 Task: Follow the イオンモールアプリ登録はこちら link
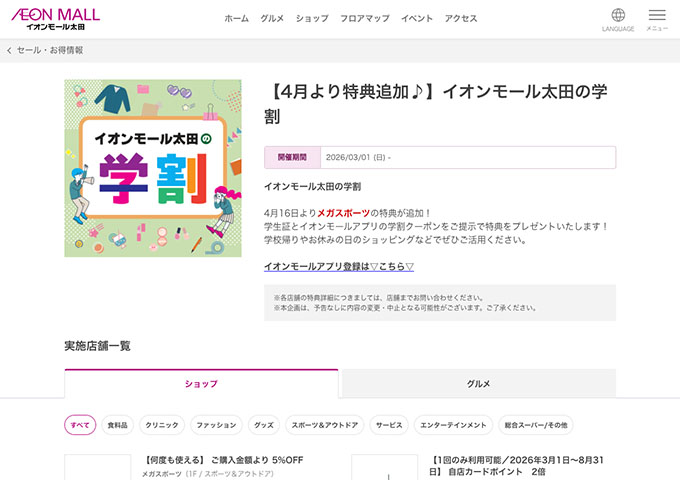click(x=339, y=266)
